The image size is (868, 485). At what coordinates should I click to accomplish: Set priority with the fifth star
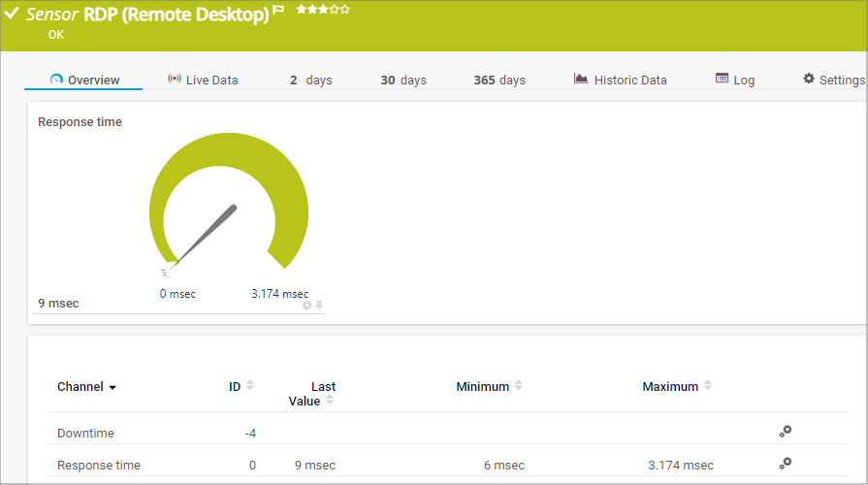tap(345, 10)
